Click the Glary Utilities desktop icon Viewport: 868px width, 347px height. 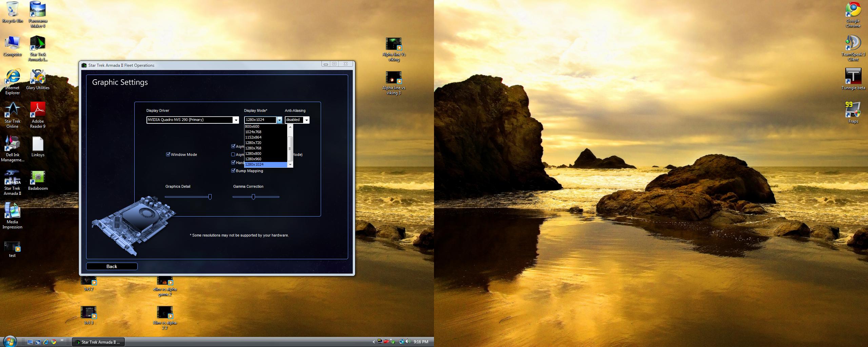(x=38, y=79)
